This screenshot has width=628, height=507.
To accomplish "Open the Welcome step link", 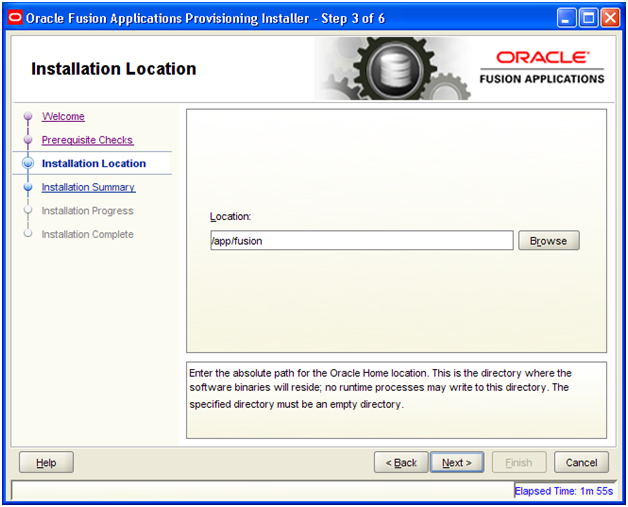I will tap(63, 117).
